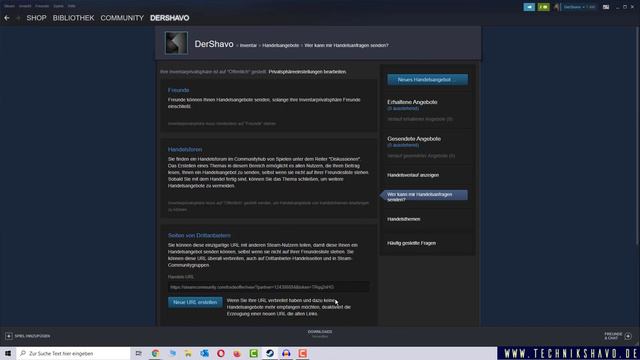640x360 pixels.
Task: Click Handelsverlauf anzeigen in sidebar
Action: [413, 175]
